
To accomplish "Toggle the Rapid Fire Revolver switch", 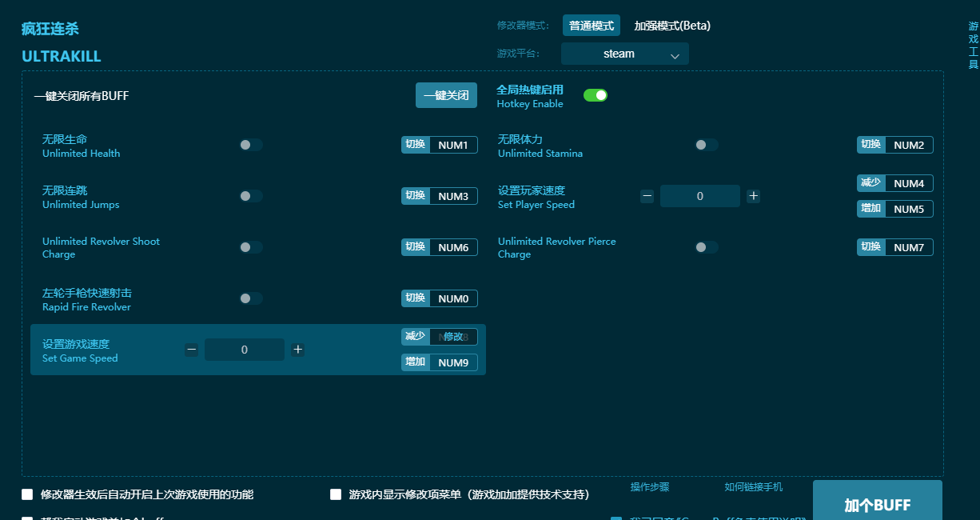I will tap(250, 298).
